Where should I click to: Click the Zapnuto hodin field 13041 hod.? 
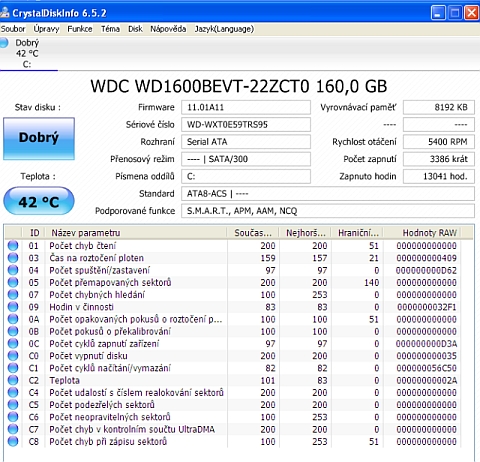pyautogui.click(x=439, y=176)
